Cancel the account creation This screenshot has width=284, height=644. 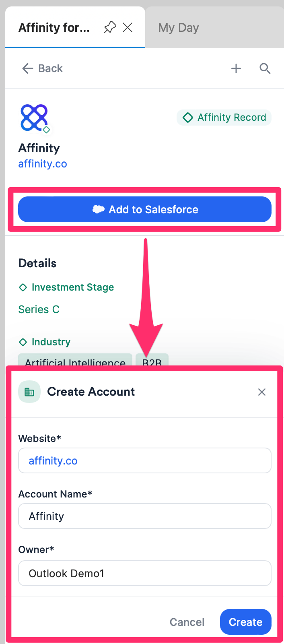click(187, 622)
